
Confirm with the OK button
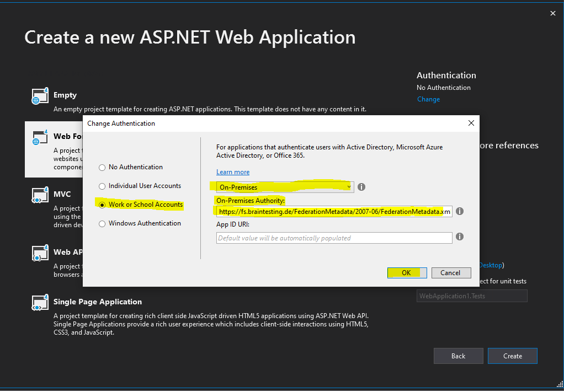tap(407, 273)
